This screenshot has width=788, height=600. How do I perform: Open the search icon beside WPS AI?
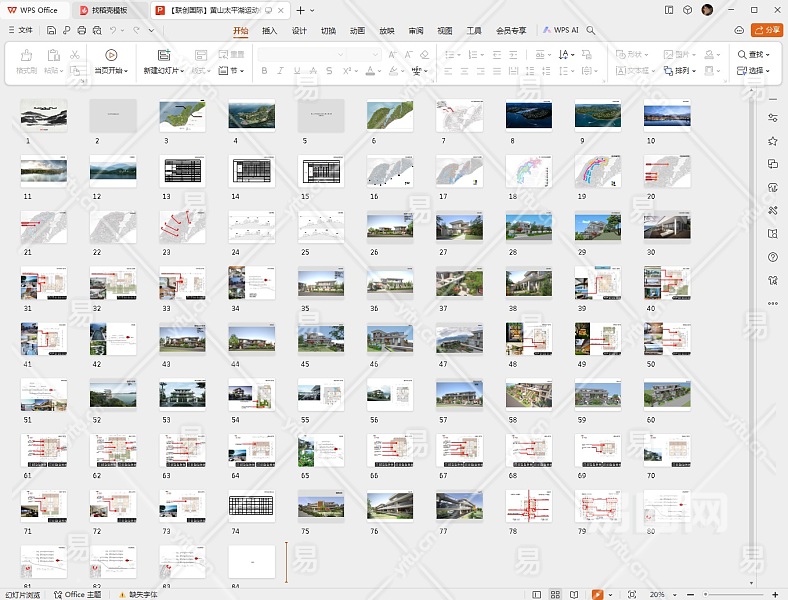(591, 30)
